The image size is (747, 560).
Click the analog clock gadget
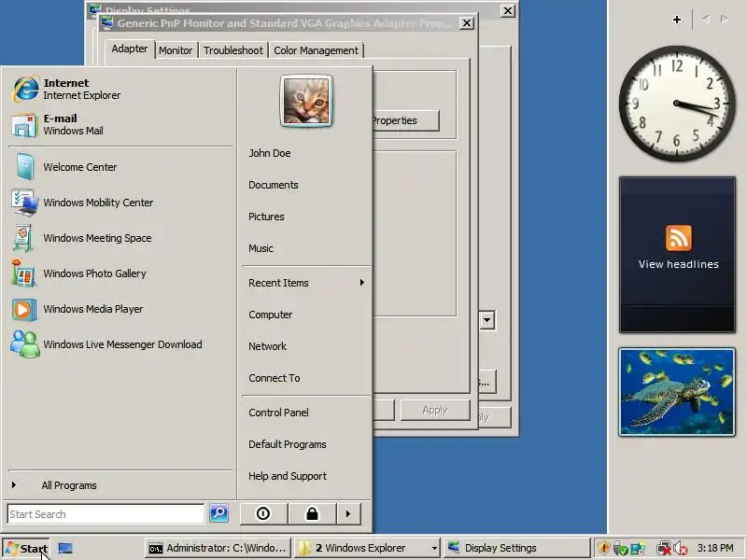point(677,104)
